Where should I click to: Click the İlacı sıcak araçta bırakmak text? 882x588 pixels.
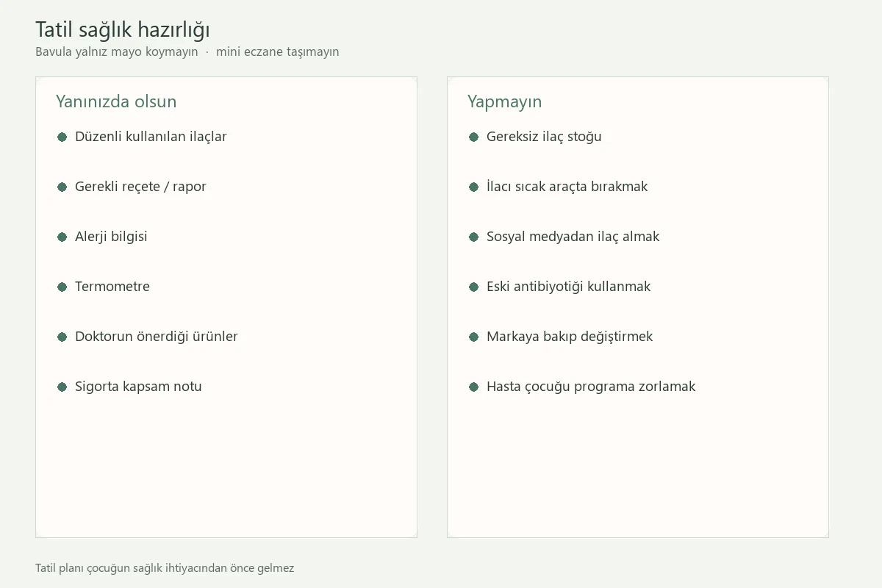pos(567,187)
